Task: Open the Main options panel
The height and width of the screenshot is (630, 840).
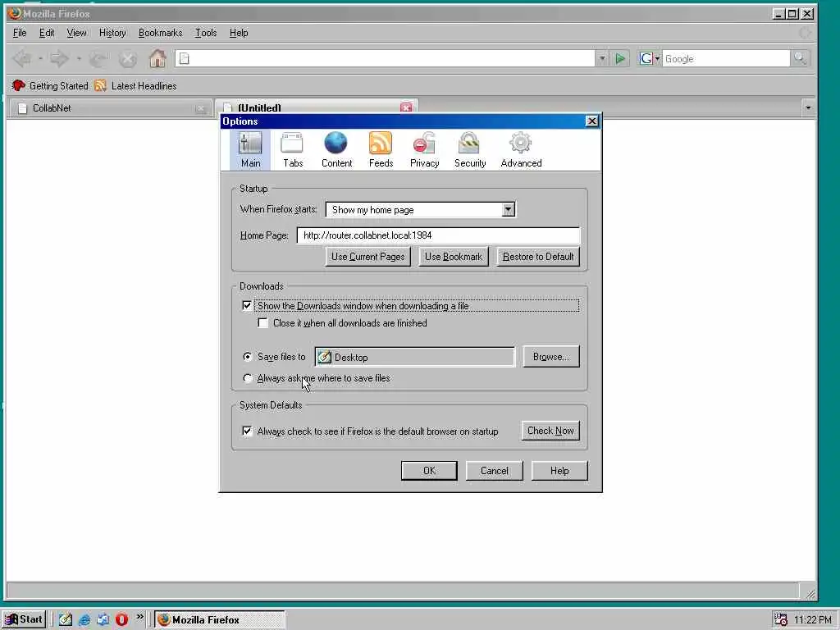Action: (x=250, y=150)
